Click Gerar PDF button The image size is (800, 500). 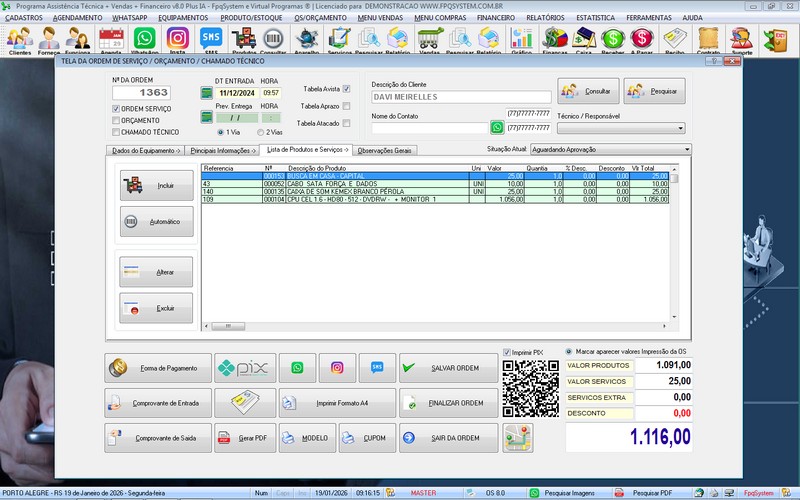coord(245,438)
